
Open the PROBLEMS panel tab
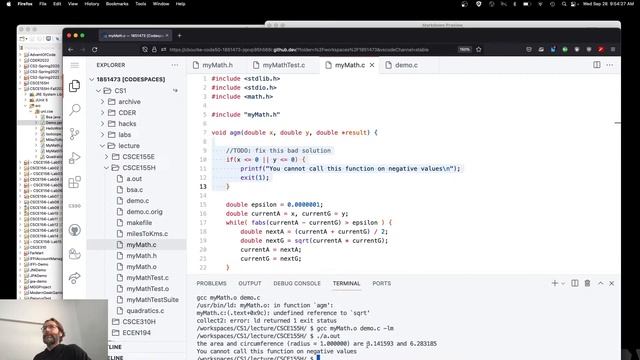[211, 283]
